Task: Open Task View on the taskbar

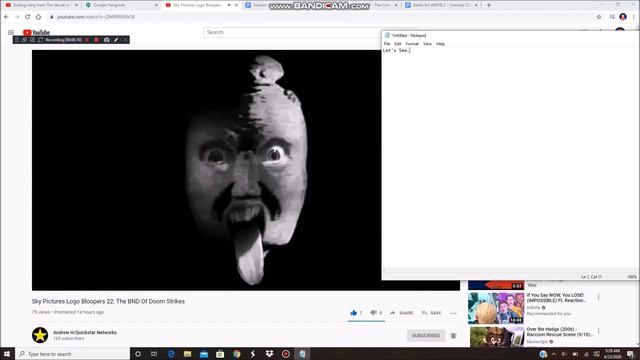Action: coord(154,354)
